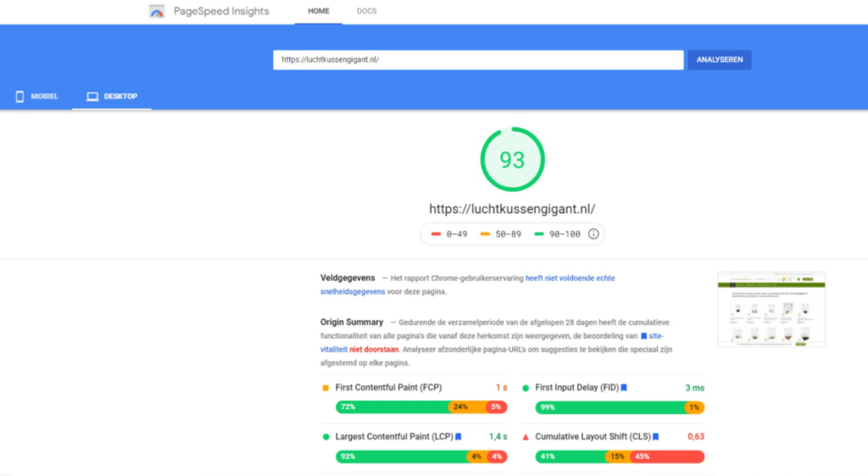Click bookmark icon next to Cumulative Layout Shift
Screen dimensions: 868x476
pyautogui.click(x=656, y=437)
